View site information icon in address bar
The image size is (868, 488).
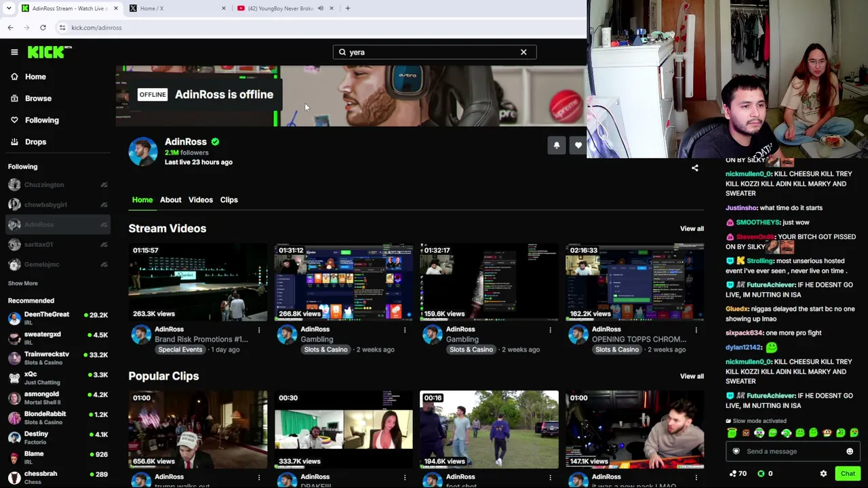[62, 28]
